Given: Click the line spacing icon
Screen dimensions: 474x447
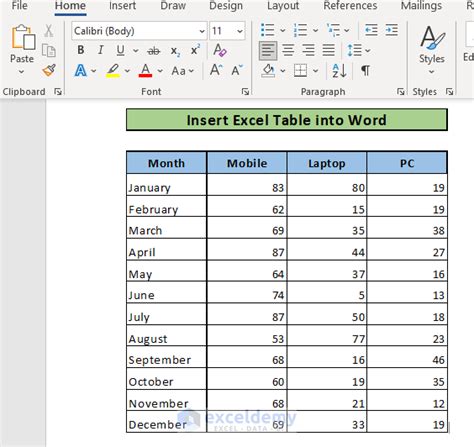Looking at the screenshot, I should (x=354, y=51).
